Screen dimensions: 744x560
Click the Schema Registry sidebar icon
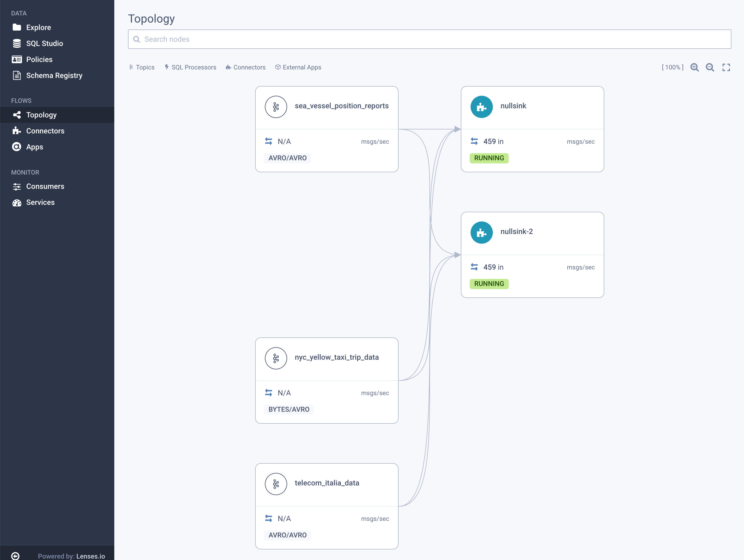pos(17,75)
